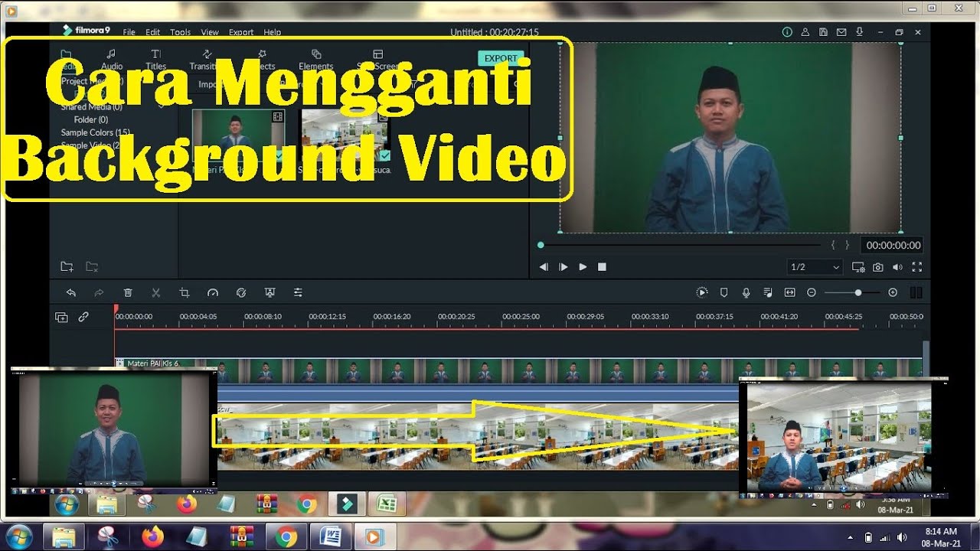Add a new folder in media library
980x551 pixels.
[67, 266]
